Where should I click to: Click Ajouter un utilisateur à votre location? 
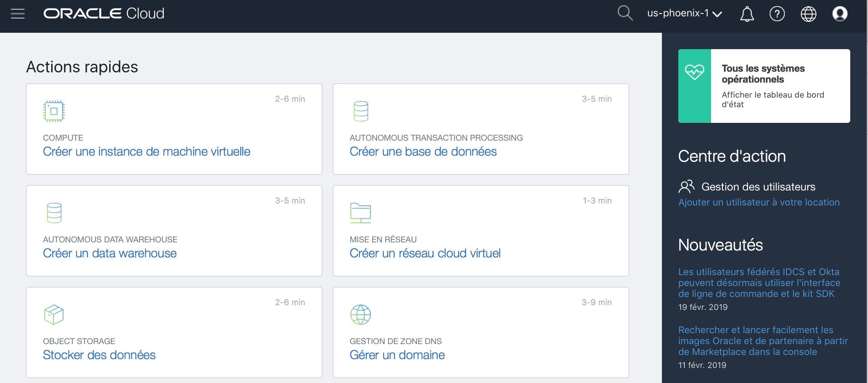(758, 202)
